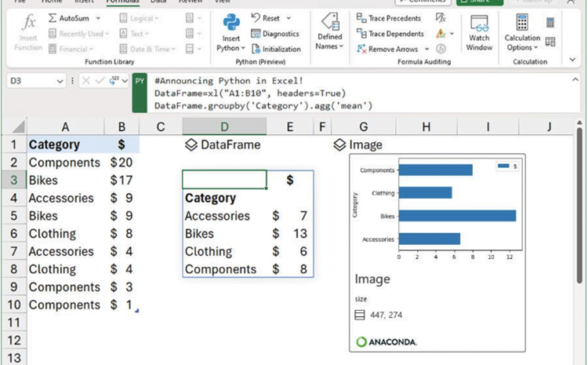The image size is (588, 365).
Task: Open Calculation Options menu
Action: click(x=522, y=33)
